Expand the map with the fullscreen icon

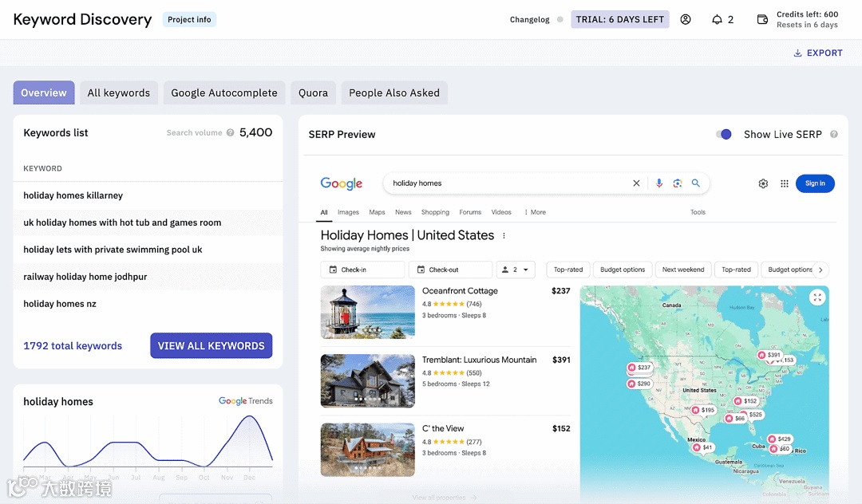pos(817,297)
